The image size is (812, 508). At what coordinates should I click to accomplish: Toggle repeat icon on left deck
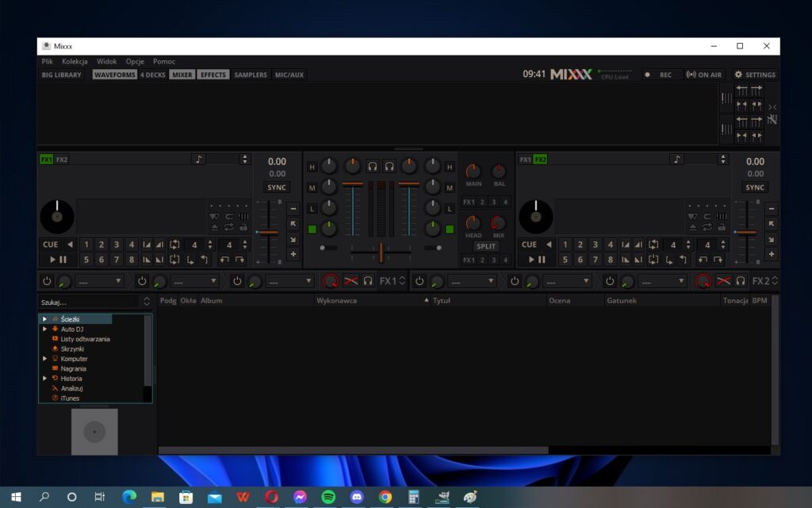pyautogui.click(x=229, y=227)
